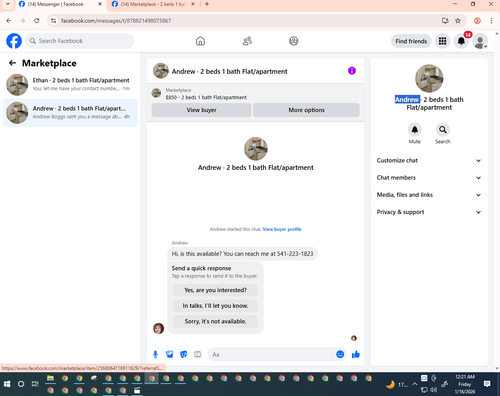
Task: Send a thumbs-up like
Action: [356, 354]
